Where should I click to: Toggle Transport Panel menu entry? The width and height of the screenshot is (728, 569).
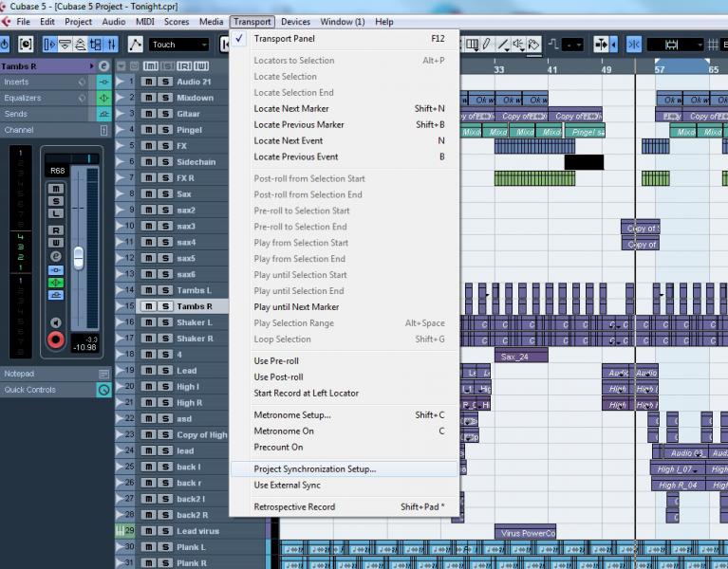pos(344,39)
